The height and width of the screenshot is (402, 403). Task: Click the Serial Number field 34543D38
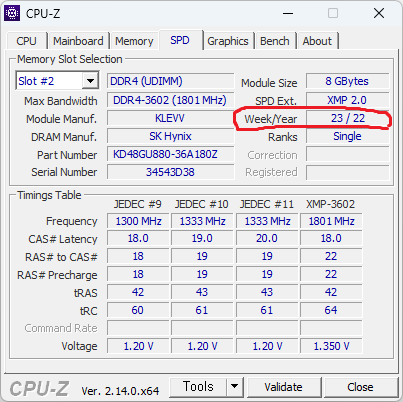click(x=170, y=172)
